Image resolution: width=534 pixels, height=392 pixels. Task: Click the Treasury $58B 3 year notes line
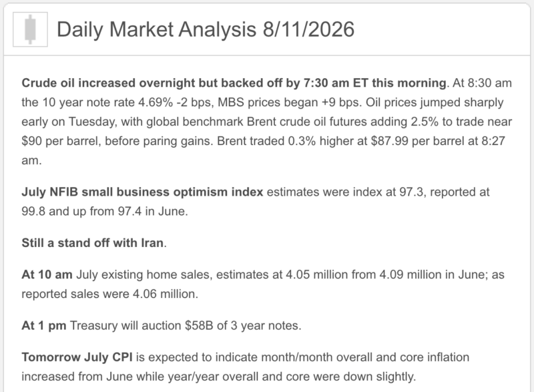coord(186,326)
